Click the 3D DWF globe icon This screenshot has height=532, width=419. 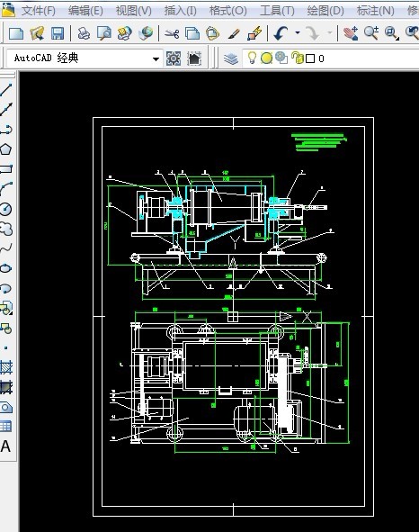point(146,33)
